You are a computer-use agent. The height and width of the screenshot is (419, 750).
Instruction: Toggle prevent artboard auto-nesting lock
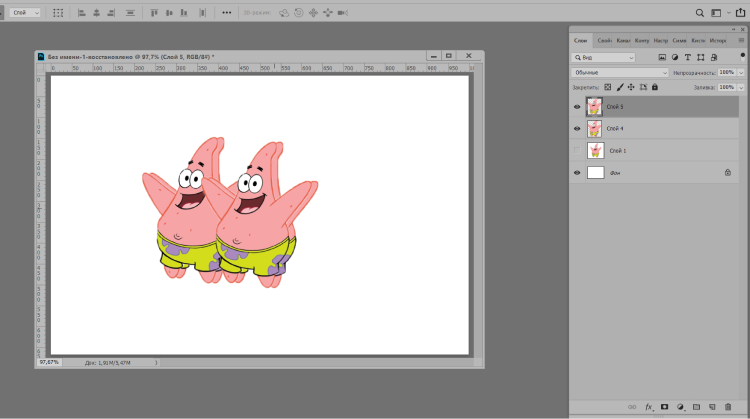[643, 87]
